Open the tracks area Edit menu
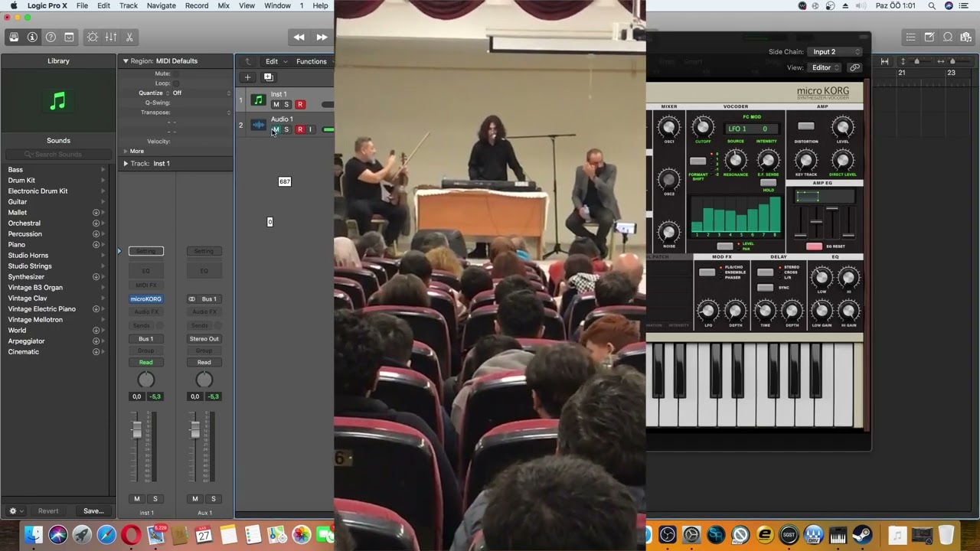This screenshot has width=980, height=551. pos(276,61)
